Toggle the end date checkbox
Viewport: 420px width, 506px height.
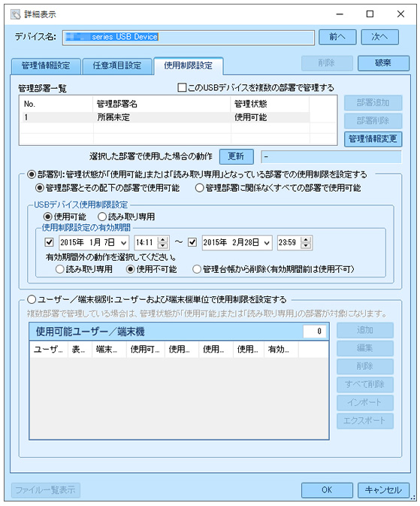point(192,242)
